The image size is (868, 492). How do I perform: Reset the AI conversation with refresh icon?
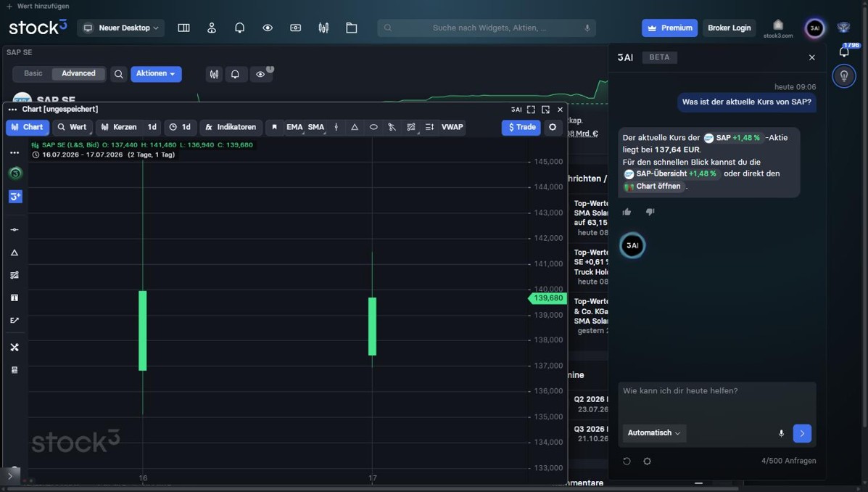pos(627,461)
